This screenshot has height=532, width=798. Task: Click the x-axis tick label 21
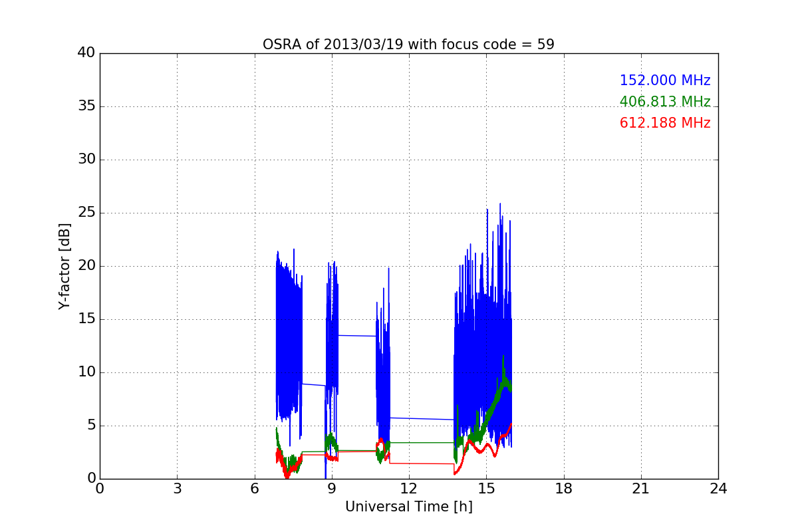coord(641,489)
